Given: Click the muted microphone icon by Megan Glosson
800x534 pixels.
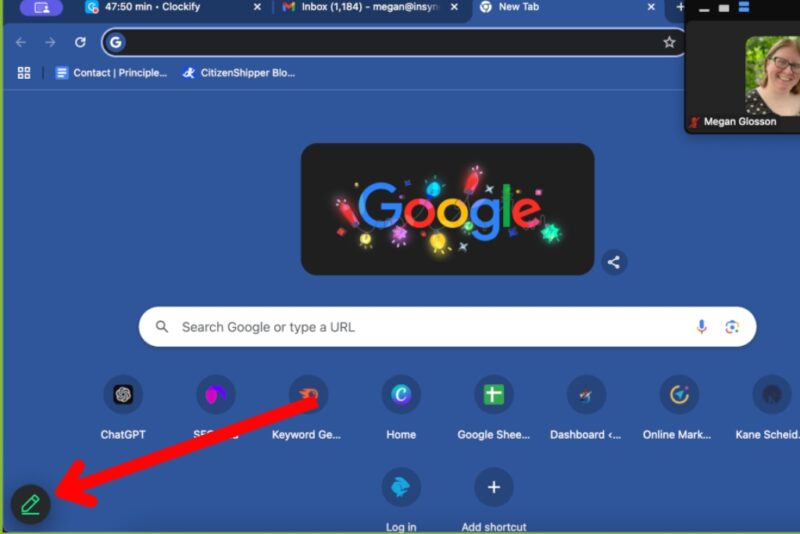Looking at the screenshot, I should pos(694,122).
